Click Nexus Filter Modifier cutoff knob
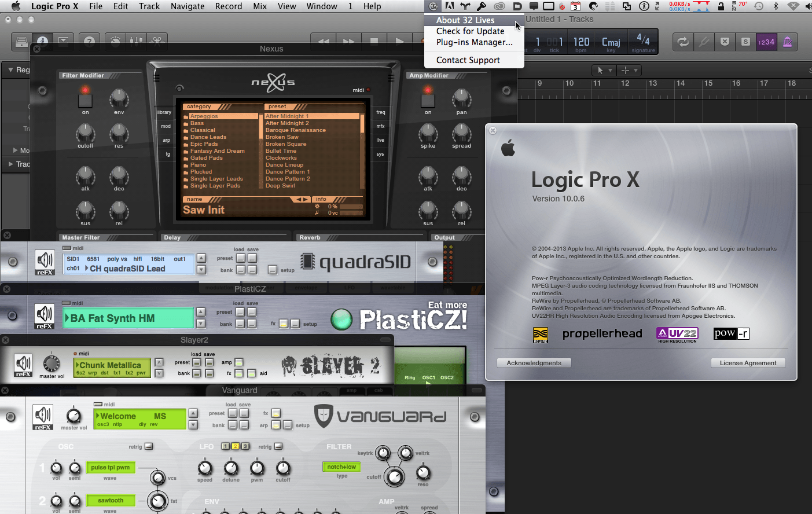The height and width of the screenshot is (514, 812). 86,133
